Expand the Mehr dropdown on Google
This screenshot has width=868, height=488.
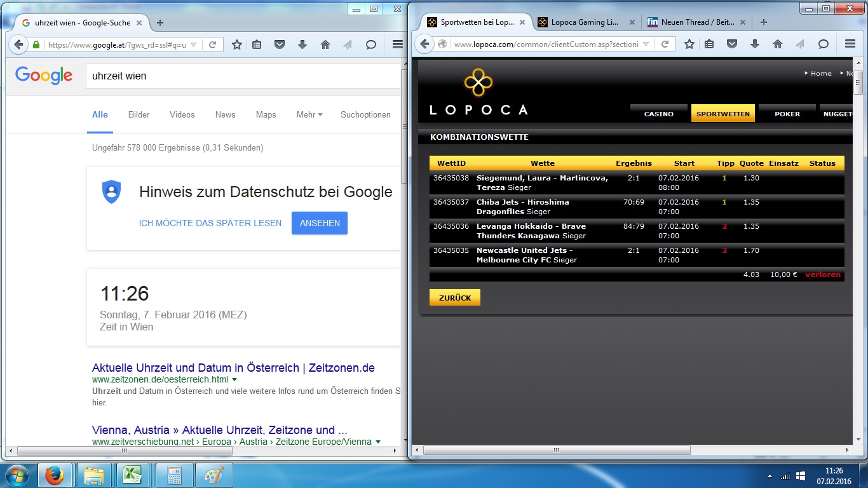(x=309, y=115)
